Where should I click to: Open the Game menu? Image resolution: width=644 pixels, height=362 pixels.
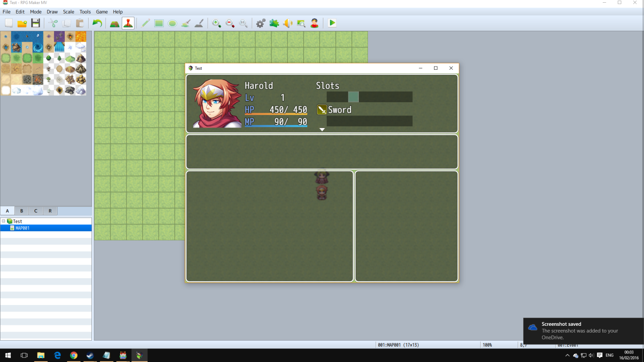tap(102, 12)
